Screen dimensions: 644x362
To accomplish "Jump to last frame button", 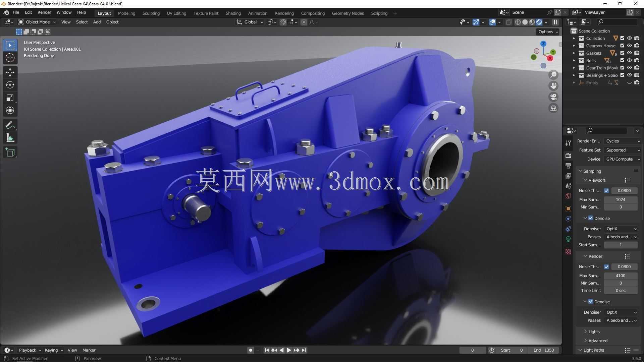I will coord(304,350).
